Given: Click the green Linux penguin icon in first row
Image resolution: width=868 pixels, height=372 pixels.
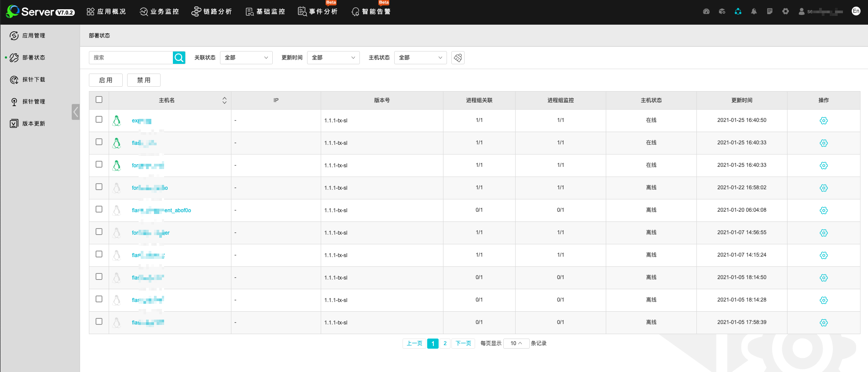Looking at the screenshot, I should point(117,121).
